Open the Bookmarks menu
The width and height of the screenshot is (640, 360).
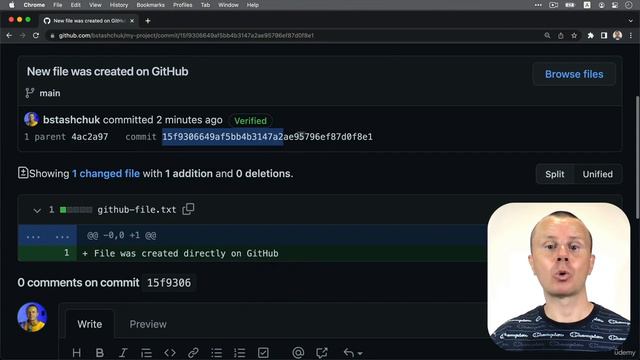coord(151,5)
